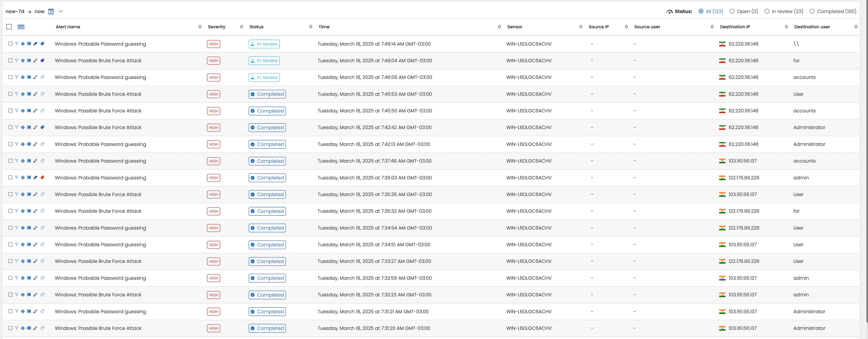This screenshot has width=868, height=339.
Task: Check the select-all checkbox in the table header
Action: click(x=9, y=27)
